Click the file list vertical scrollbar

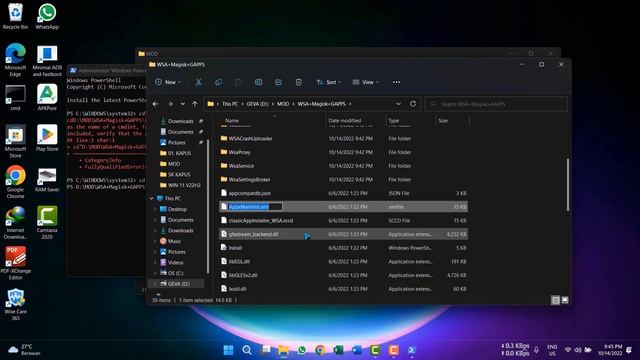(567, 184)
